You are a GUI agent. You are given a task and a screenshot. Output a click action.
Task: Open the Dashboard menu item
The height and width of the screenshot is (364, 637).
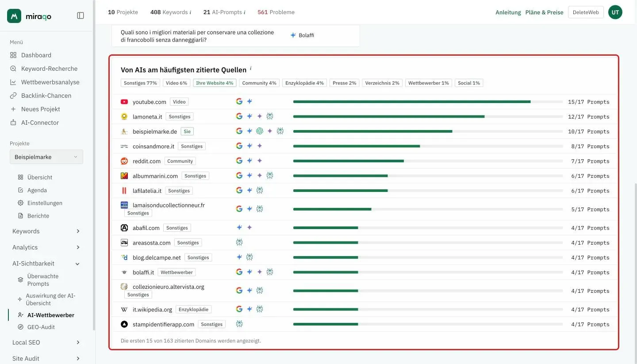tap(36, 55)
